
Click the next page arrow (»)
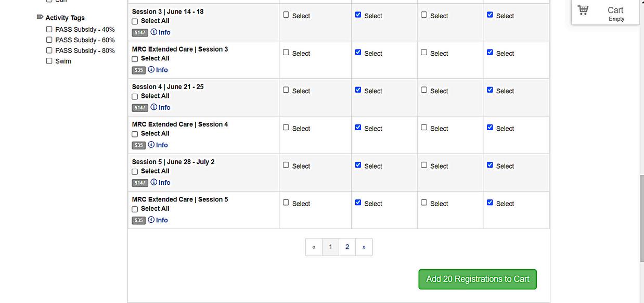coord(364,247)
